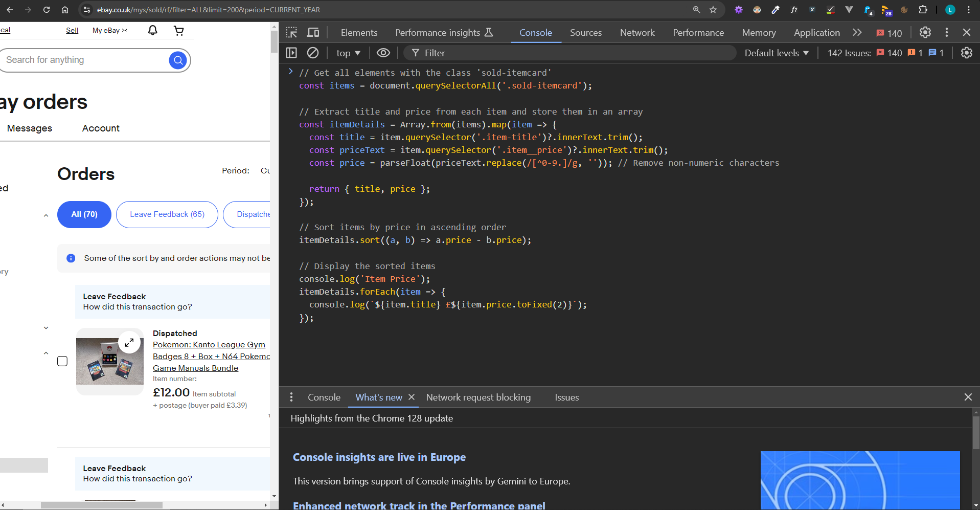
Task: Click the 140 errors badge in tab bar
Action: (x=889, y=33)
